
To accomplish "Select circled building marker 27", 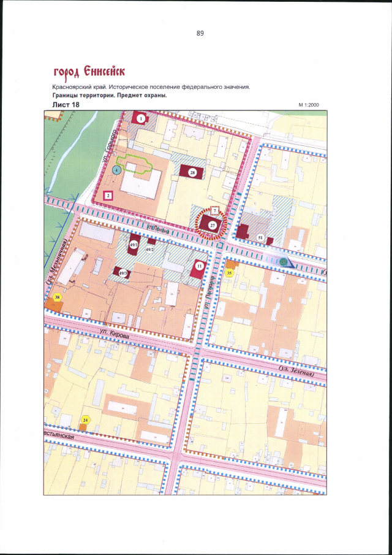I will 212,226.
